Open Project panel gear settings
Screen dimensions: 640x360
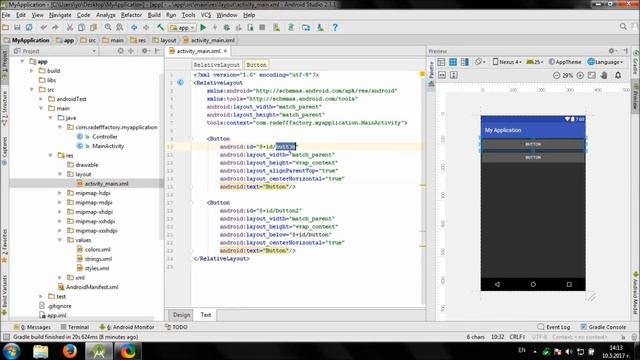(x=144, y=51)
